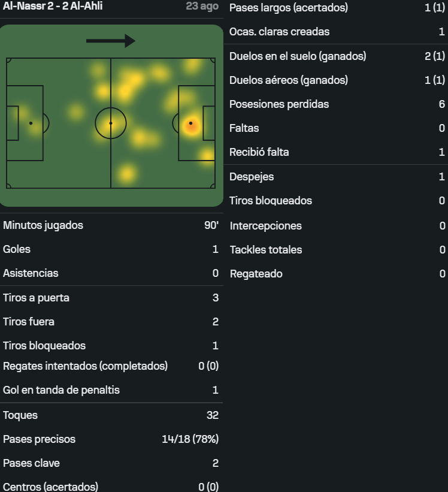448x492 pixels.
Task: Click the Tiros fuera stat row
Action: (111, 322)
